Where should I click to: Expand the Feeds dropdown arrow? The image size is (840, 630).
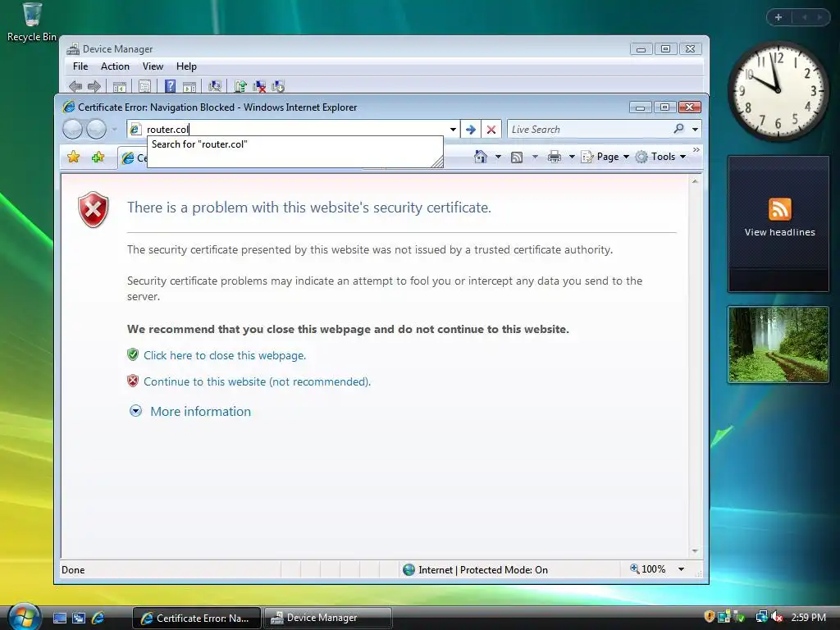(x=534, y=157)
